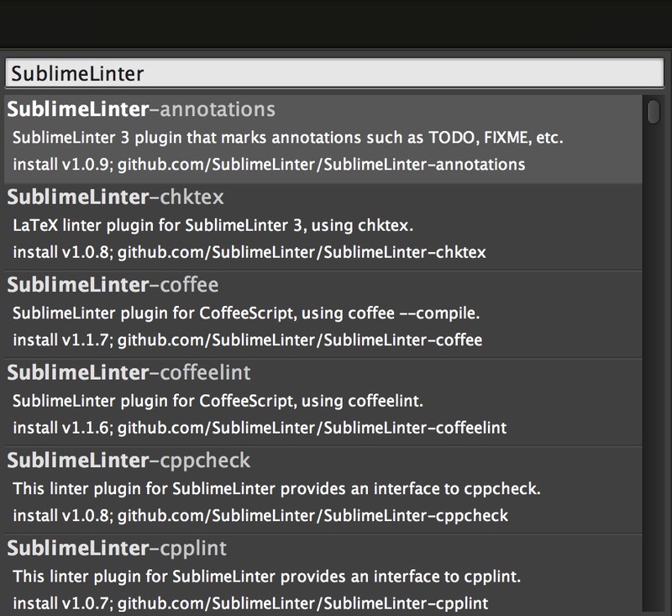Click the 'interface to cpplint' description
Image resolution: width=672 pixels, height=616 pixels.
266,577
